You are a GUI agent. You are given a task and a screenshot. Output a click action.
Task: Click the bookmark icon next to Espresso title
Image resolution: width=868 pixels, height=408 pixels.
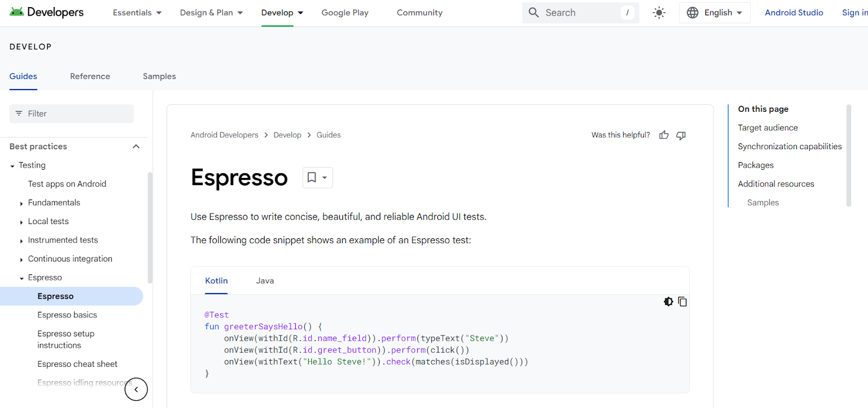tap(312, 177)
